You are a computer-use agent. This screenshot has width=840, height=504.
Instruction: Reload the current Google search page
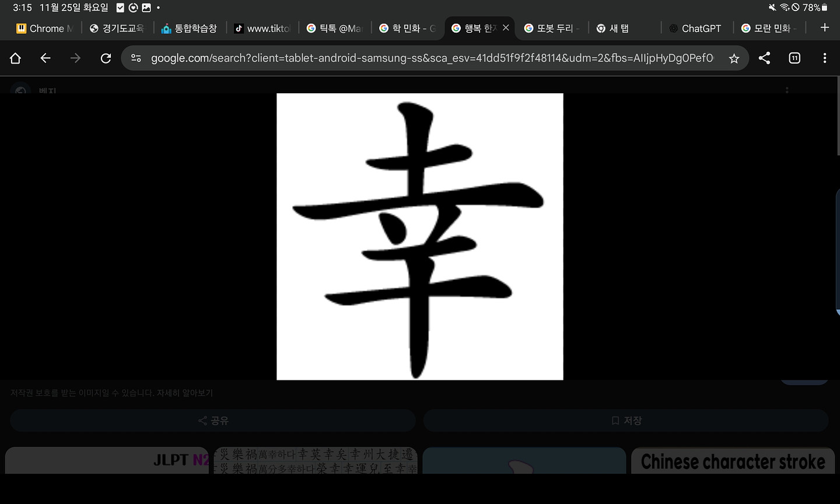pos(106,58)
